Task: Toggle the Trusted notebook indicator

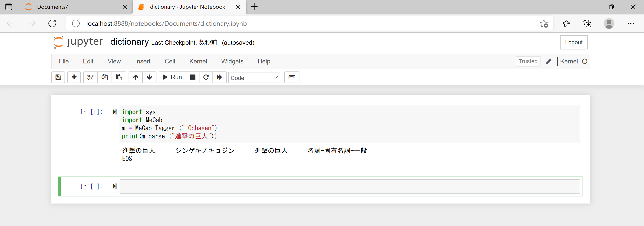Action: [528, 61]
